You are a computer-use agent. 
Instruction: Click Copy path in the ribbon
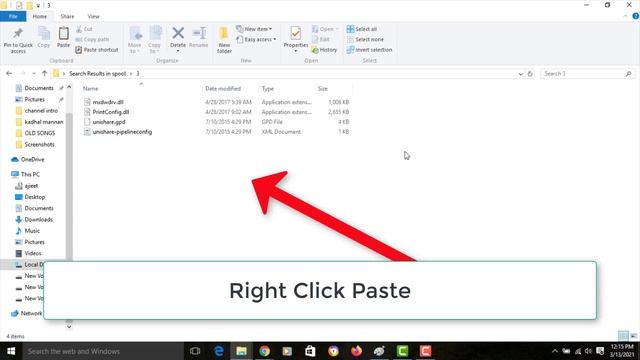(x=92, y=39)
